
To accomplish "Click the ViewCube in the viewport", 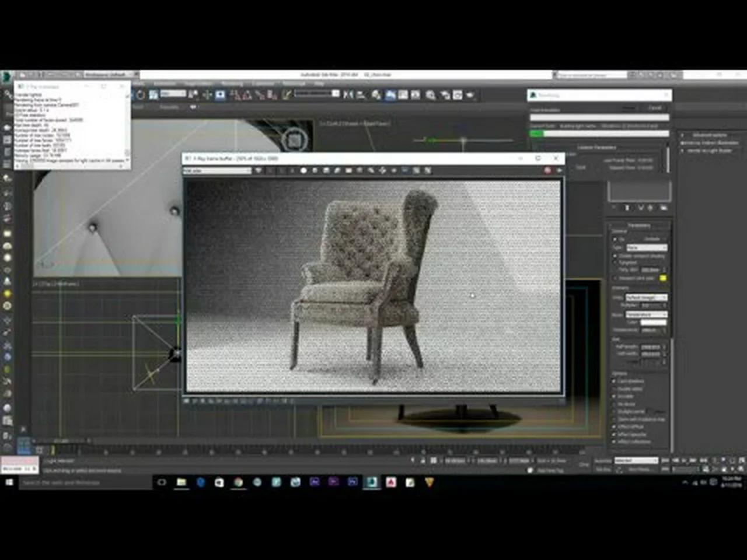I will click(294, 140).
